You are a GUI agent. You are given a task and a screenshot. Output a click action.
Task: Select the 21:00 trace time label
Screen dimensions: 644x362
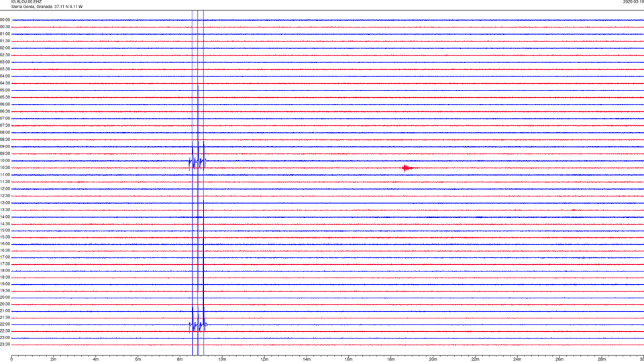coord(5,311)
